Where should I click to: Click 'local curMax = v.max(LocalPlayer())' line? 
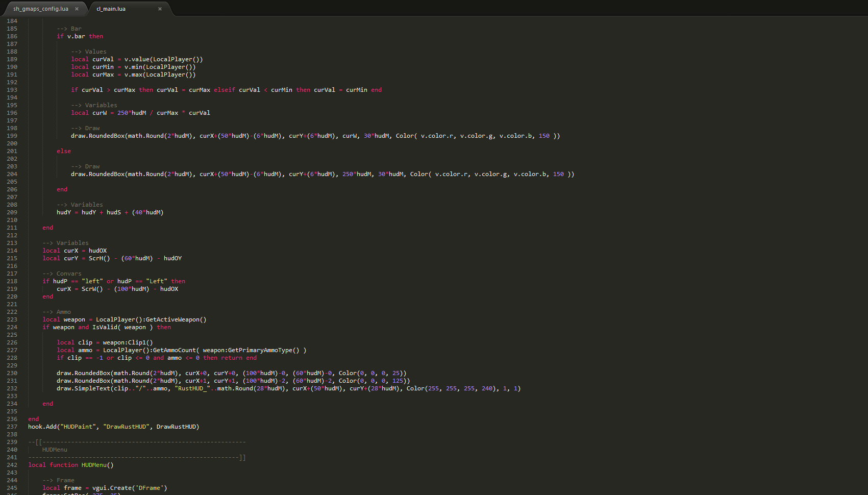coord(133,75)
